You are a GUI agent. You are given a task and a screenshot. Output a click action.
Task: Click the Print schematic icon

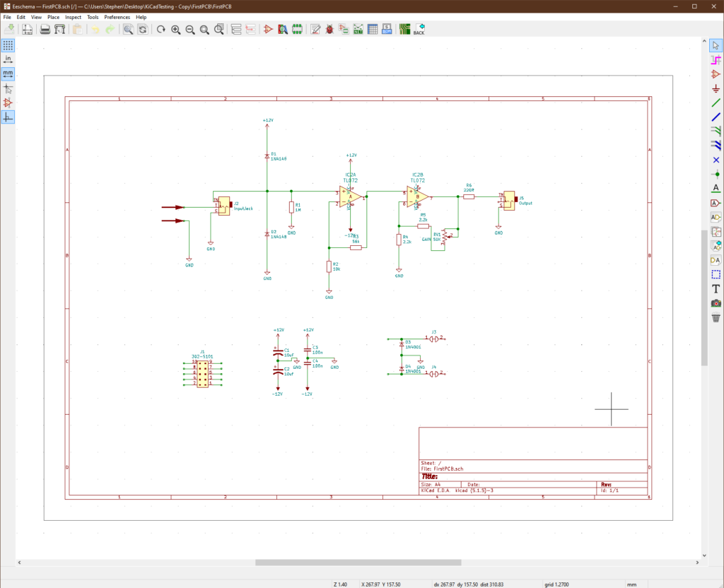coord(45,30)
